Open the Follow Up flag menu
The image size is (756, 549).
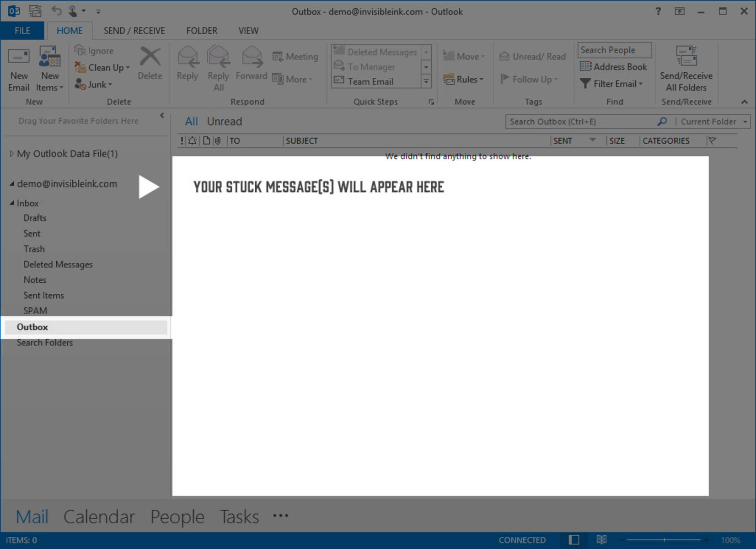[x=529, y=79]
